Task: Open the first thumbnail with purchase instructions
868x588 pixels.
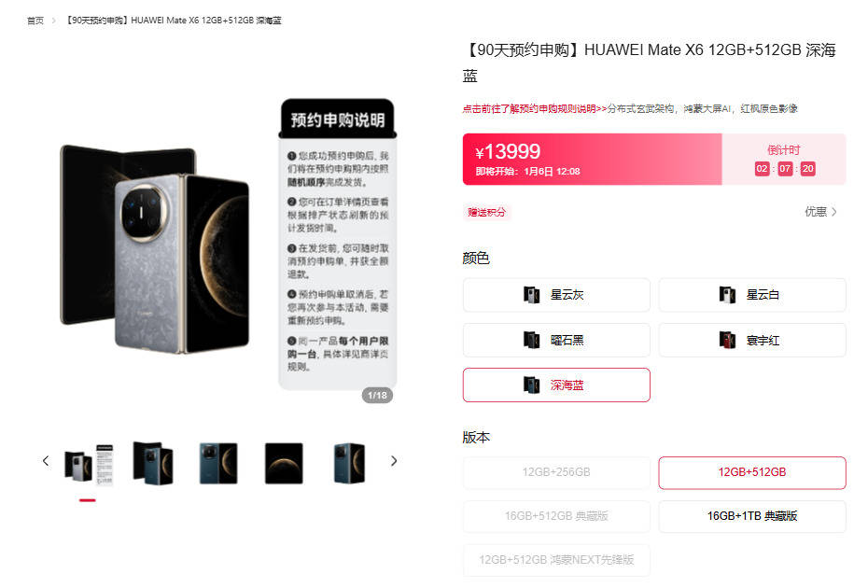Action: click(x=88, y=464)
